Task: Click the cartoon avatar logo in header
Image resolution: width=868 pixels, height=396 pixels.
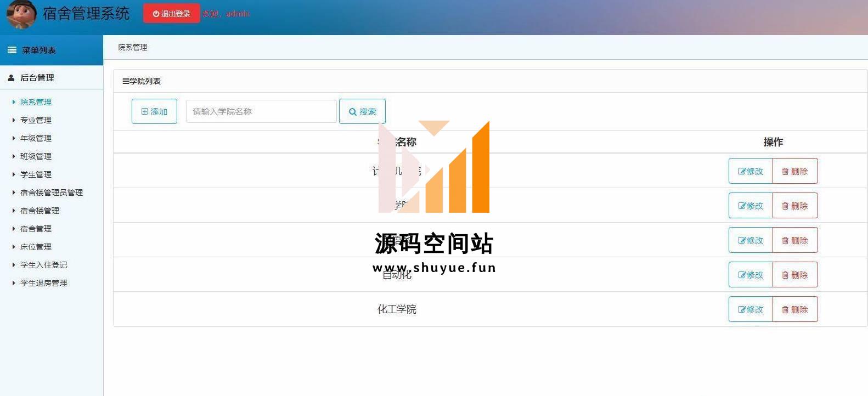Action: (21, 14)
